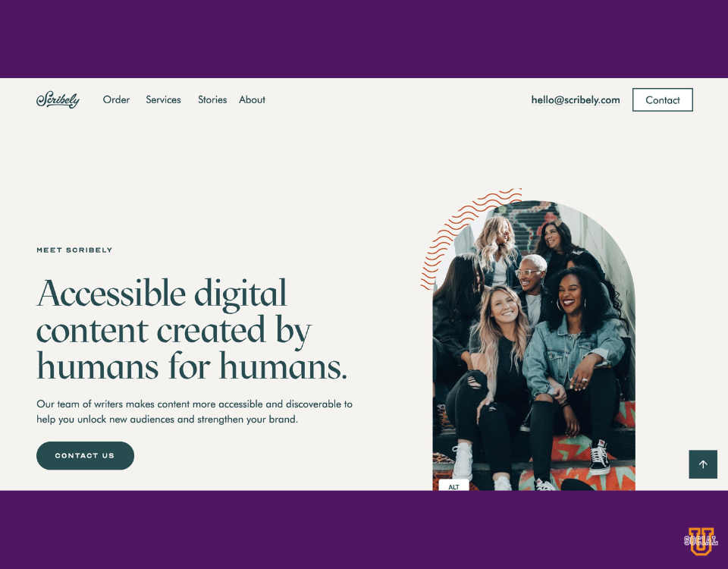Image resolution: width=728 pixels, height=569 pixels.
Task: Show the ALT tag on the photo
Action: [x=453, y=486]
